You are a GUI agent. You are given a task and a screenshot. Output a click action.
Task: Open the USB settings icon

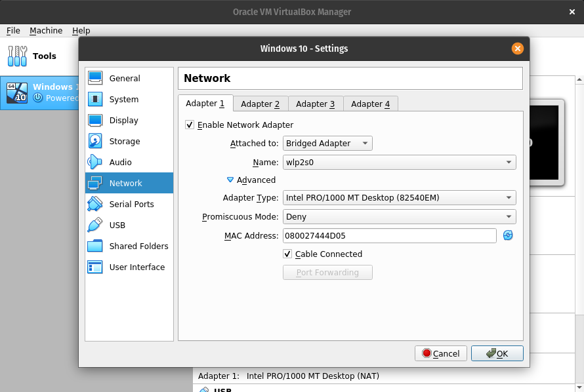point(95,225)
